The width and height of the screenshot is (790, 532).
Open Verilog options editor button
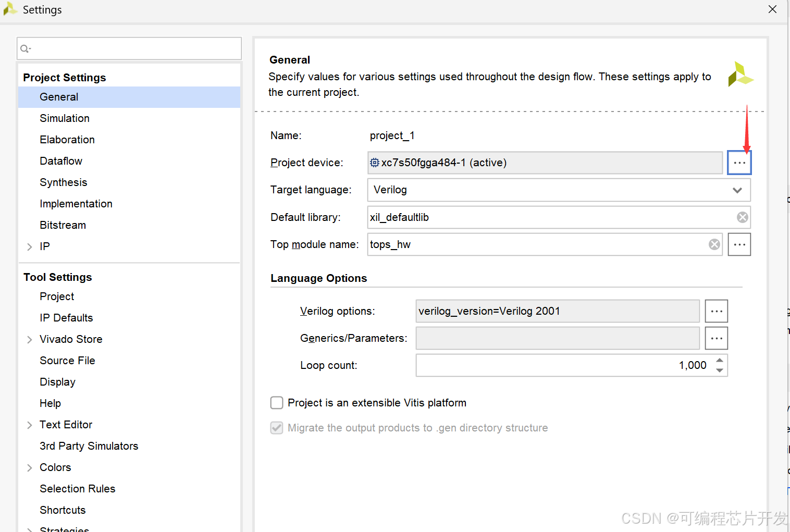point(717,311)
